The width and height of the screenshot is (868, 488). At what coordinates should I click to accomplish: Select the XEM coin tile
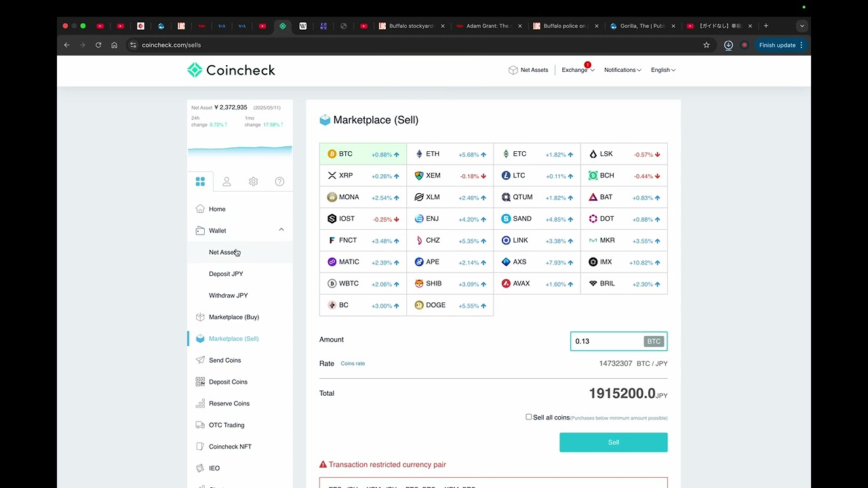coord(450,176)
